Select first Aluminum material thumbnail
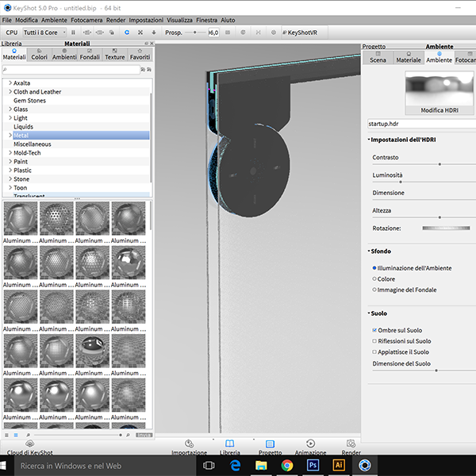Image resolution: width=476 pixels, height=476 pixels. pyautogui.click(x=21, y=219)
